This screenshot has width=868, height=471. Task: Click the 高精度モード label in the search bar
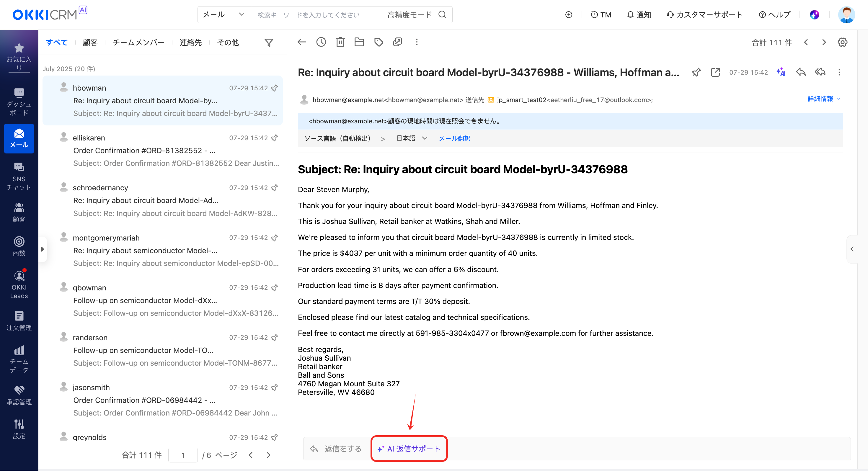409,14
